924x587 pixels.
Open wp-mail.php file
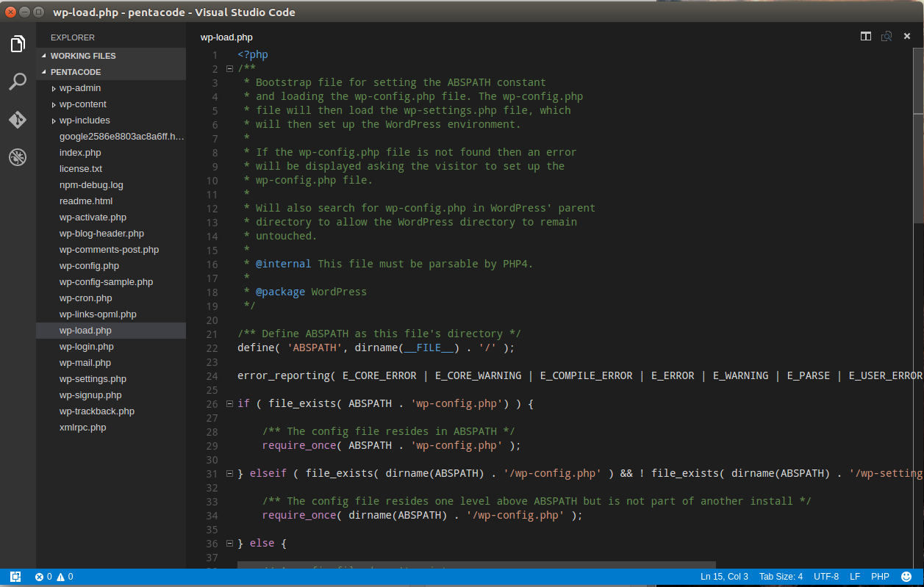click(111, 363)
